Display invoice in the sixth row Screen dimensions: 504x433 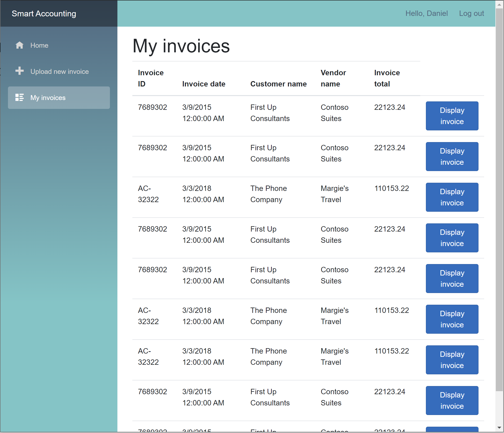(452, 319)
